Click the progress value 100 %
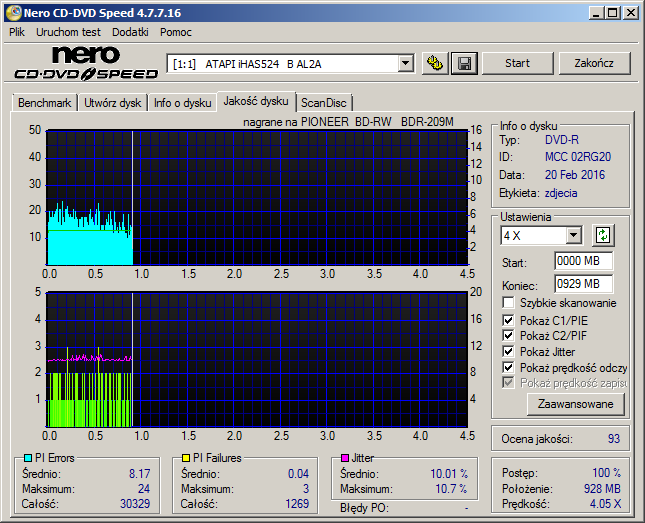Viewport: 645px width, 523px height. point(607,473)
